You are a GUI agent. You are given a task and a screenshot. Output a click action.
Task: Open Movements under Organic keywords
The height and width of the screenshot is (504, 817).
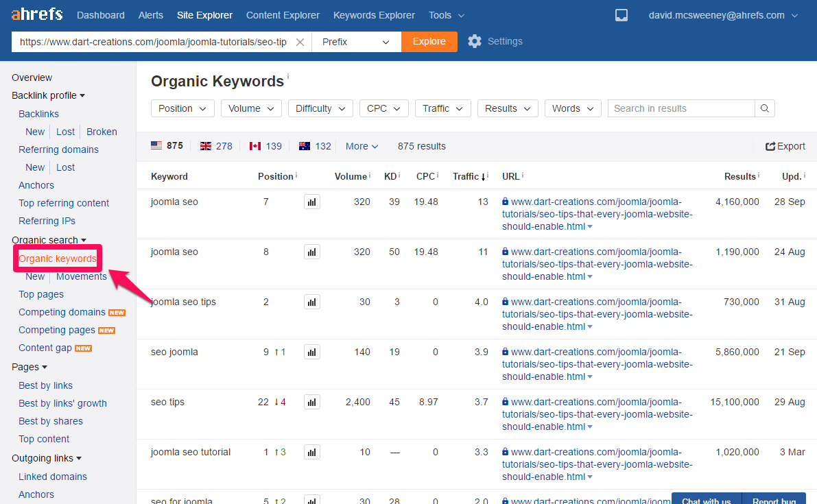[81, 276]
